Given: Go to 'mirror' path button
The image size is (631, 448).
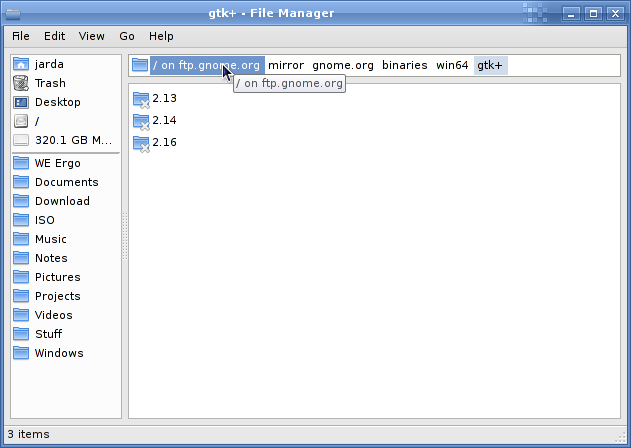Looking at the screenshot, I should pos(286,65).
